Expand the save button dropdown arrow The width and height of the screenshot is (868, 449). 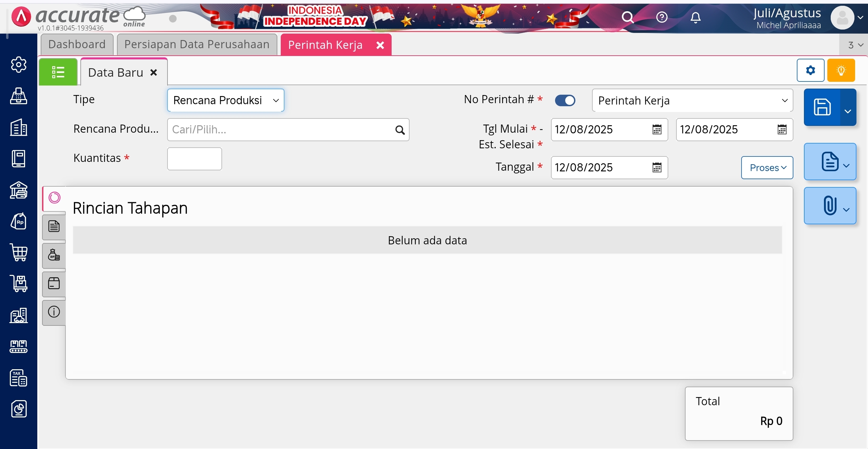point(848,111)
